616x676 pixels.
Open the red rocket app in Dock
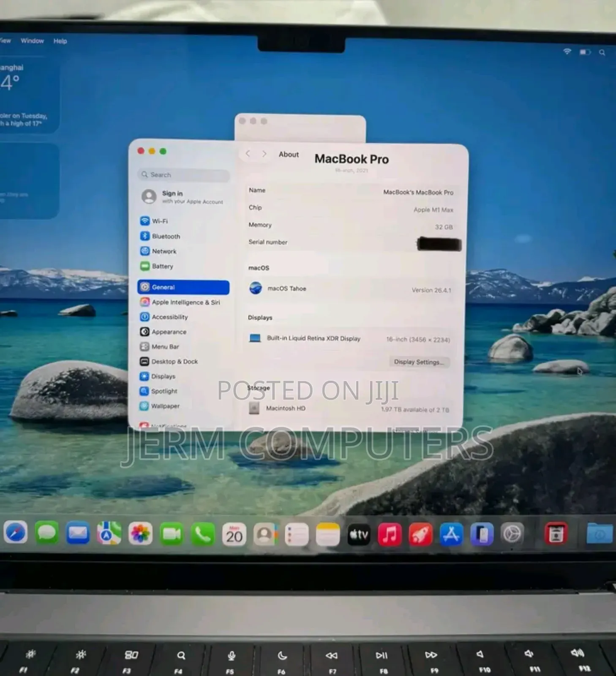420,535
